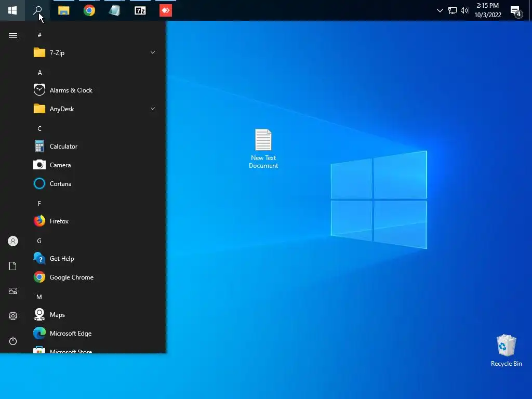The image size is (532, 399).
Task: Open the notepad-style app in the taskbar
Action: (115, 10)
